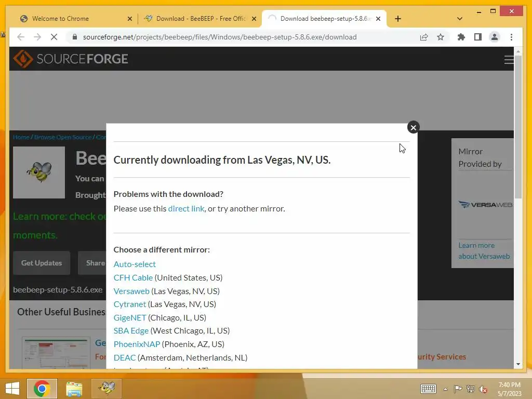Show hidden tray icons arrow
Screen dimensions: 532x399
pos(445,389)
